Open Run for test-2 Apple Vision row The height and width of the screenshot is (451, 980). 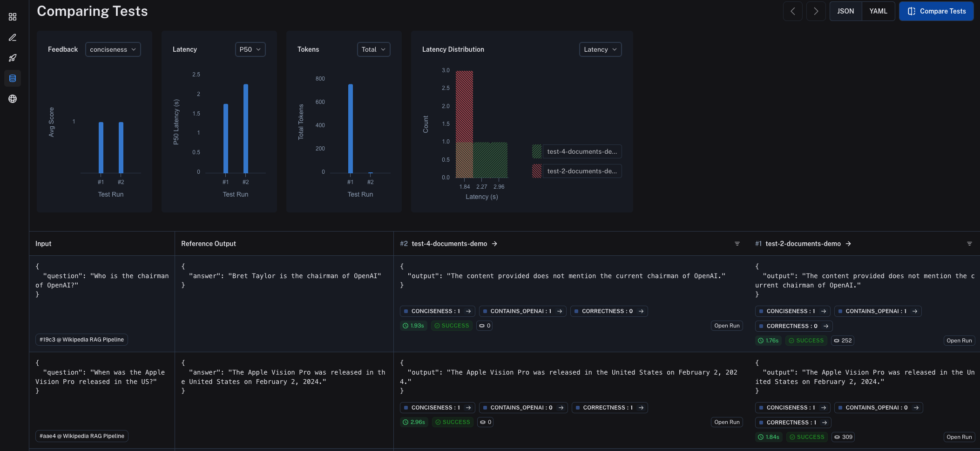pyautogui.click(x=959, y=437)
